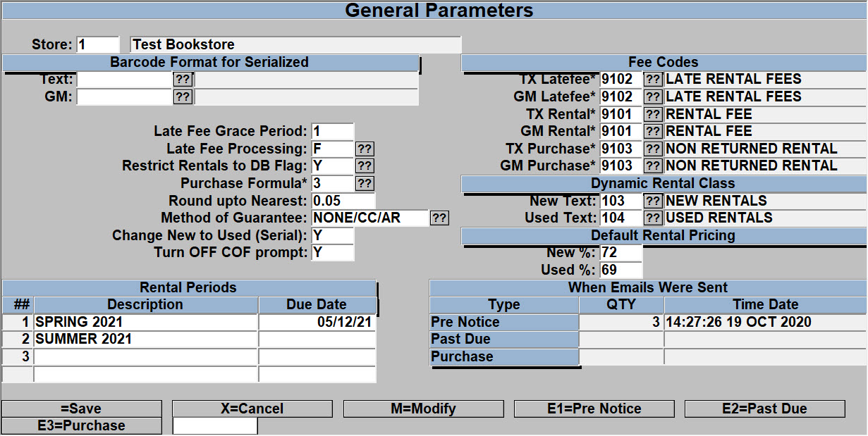
Task: Click the E2=Past Due button
Action: [x=765, y=409]
